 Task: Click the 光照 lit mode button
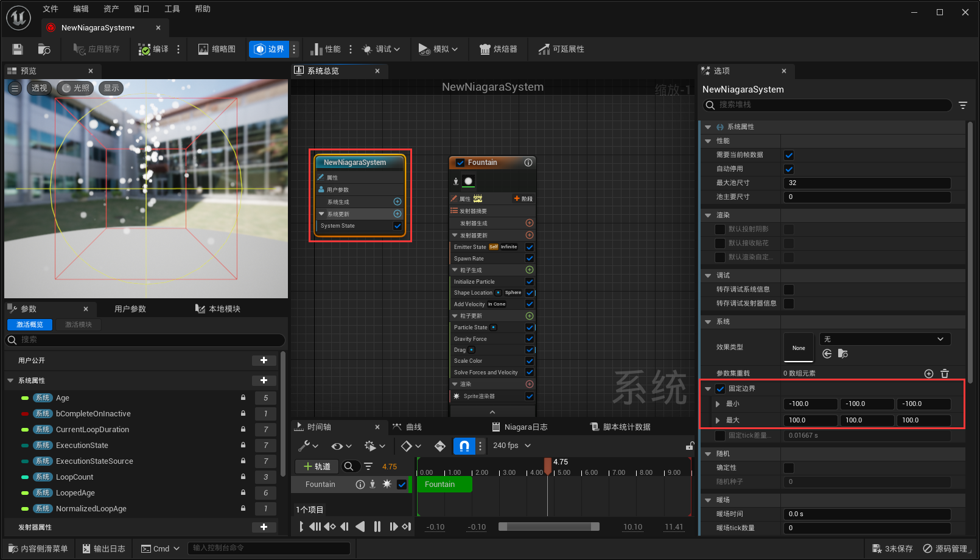coord(75,88)
